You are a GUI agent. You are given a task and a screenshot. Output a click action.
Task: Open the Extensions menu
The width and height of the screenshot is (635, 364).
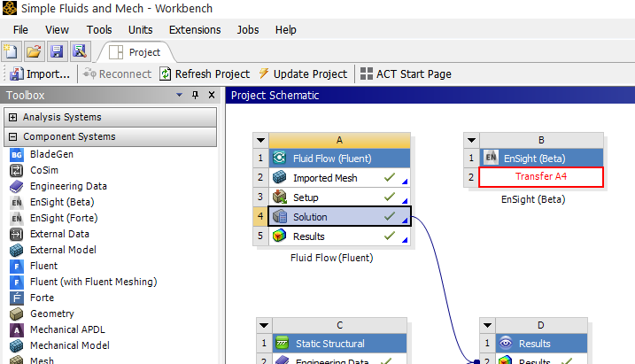(x=195, y=30)
